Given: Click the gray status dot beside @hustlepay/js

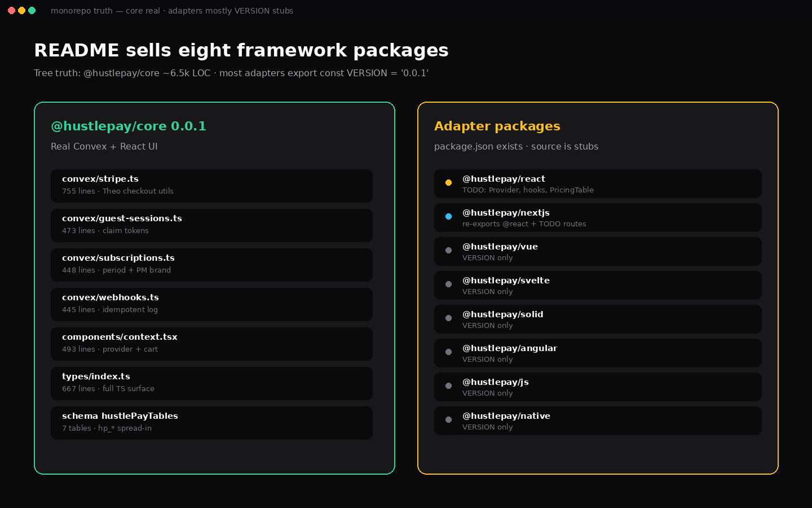Looking at the screenshot, I should [x=448, y=386].
